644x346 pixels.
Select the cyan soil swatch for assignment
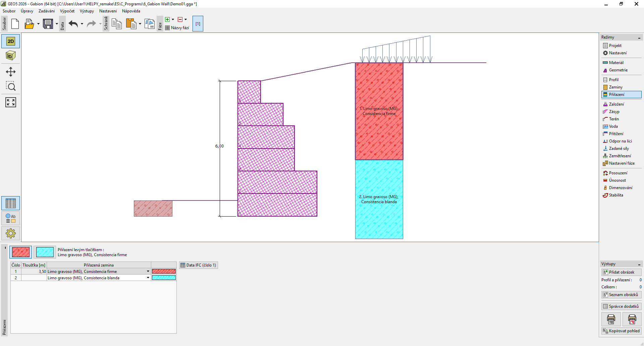(45, 252)
